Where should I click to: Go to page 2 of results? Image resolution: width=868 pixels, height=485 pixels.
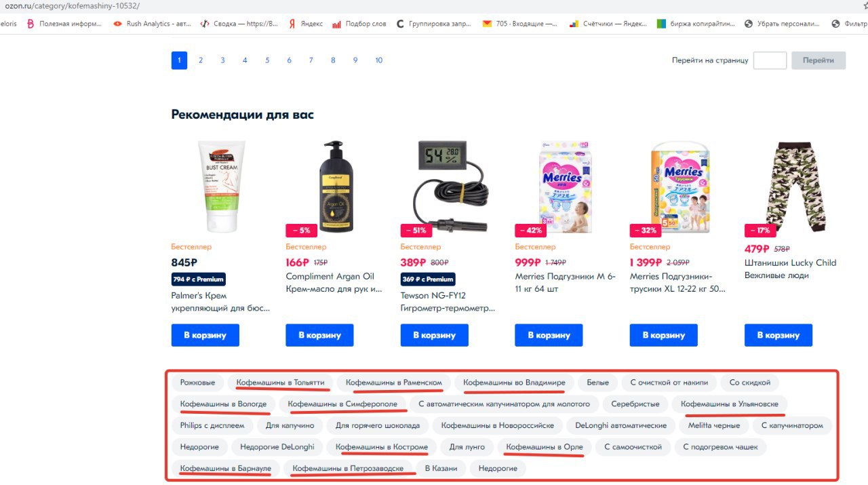click(x=201, y=60)
